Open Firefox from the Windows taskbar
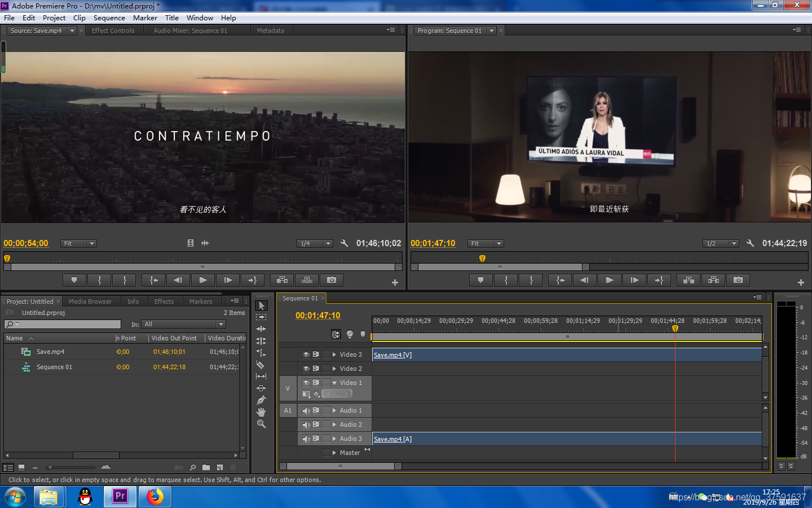This screenshot has width=812, height=508. click(155, 497)
